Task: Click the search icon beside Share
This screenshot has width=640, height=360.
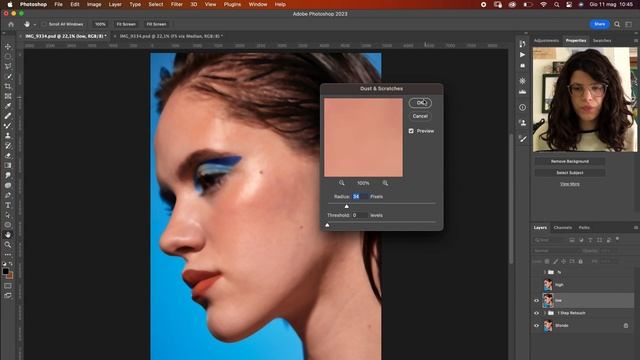Action: (617, 24)
